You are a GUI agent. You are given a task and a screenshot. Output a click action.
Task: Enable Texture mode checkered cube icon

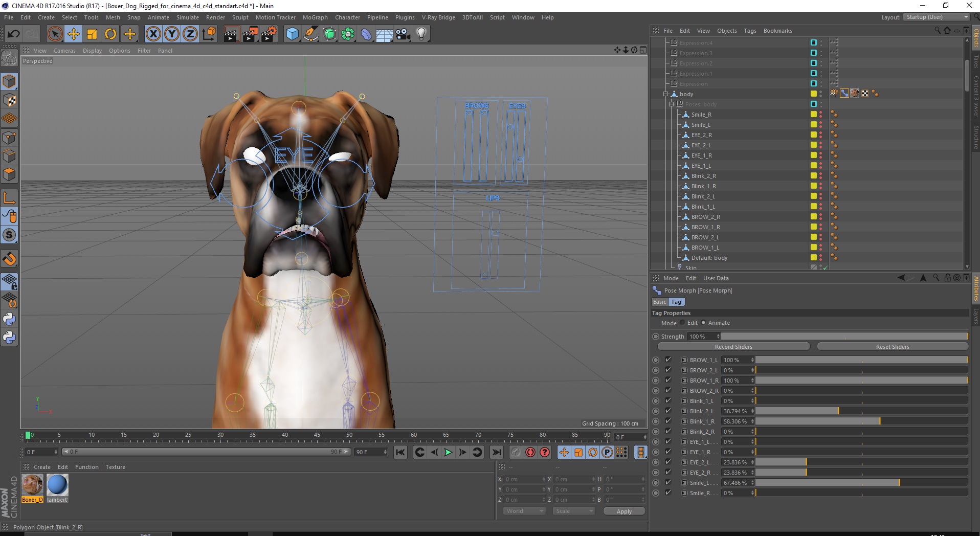pyautogui.click(x=9, y=100)
